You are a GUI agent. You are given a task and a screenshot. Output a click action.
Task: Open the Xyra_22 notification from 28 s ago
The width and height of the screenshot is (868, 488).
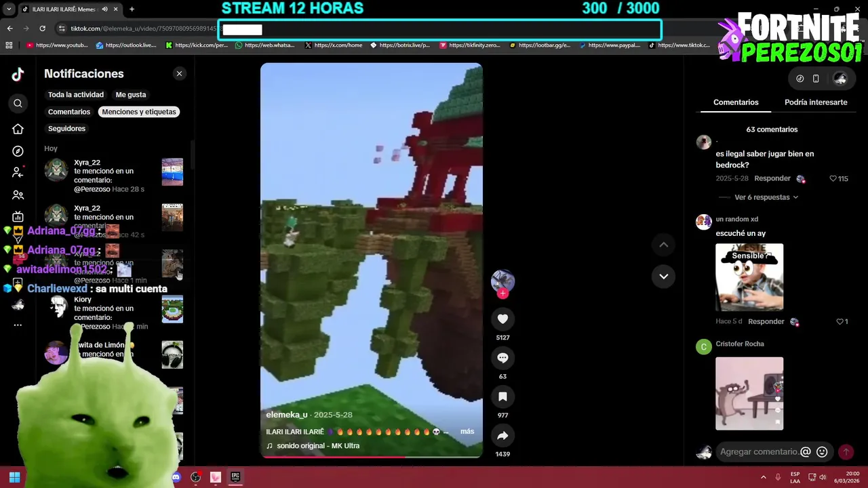(114, 176)
